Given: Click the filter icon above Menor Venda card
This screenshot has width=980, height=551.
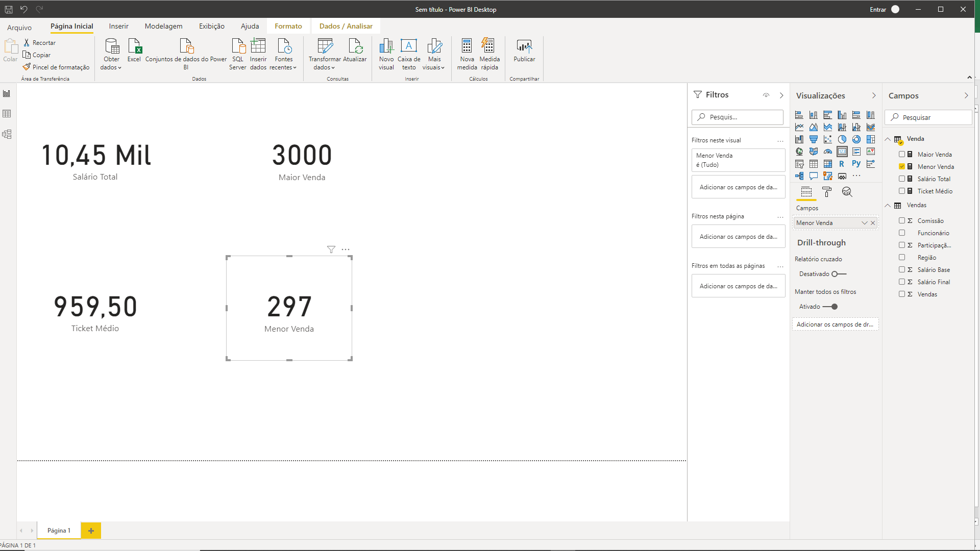Looking at the screenshot, I should pyautogui.click(x=331, y=249).
